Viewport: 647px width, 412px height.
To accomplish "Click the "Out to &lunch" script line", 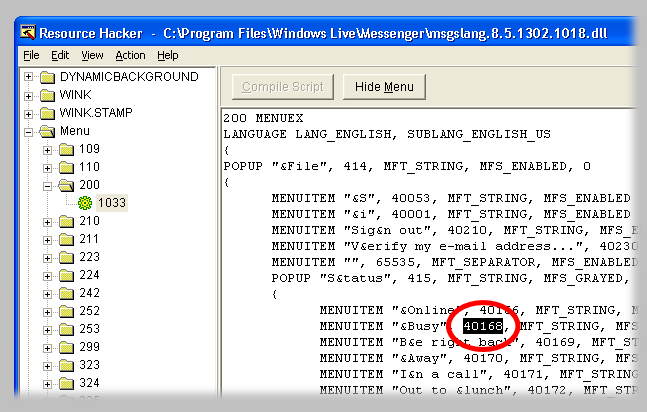I will pos(479,390).
